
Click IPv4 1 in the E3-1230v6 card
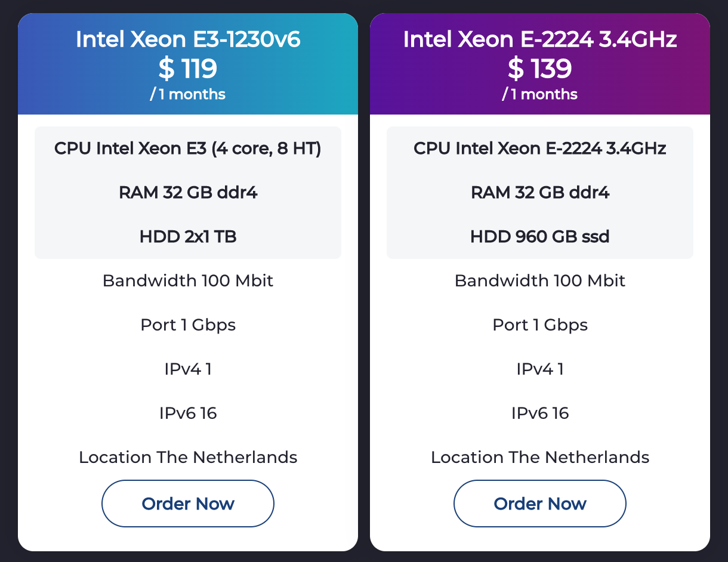pos(188,369)
